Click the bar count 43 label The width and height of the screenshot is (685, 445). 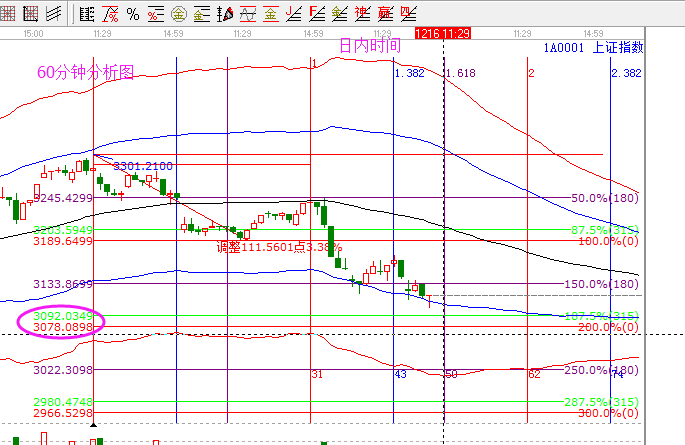pos(401,374)
